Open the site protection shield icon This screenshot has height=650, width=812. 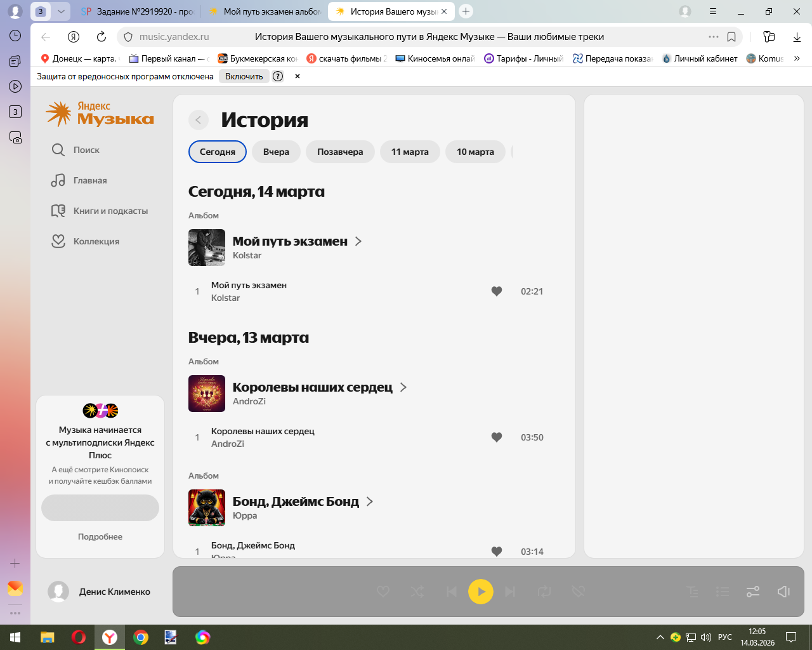pyautogui.click(x=128, y=37)
